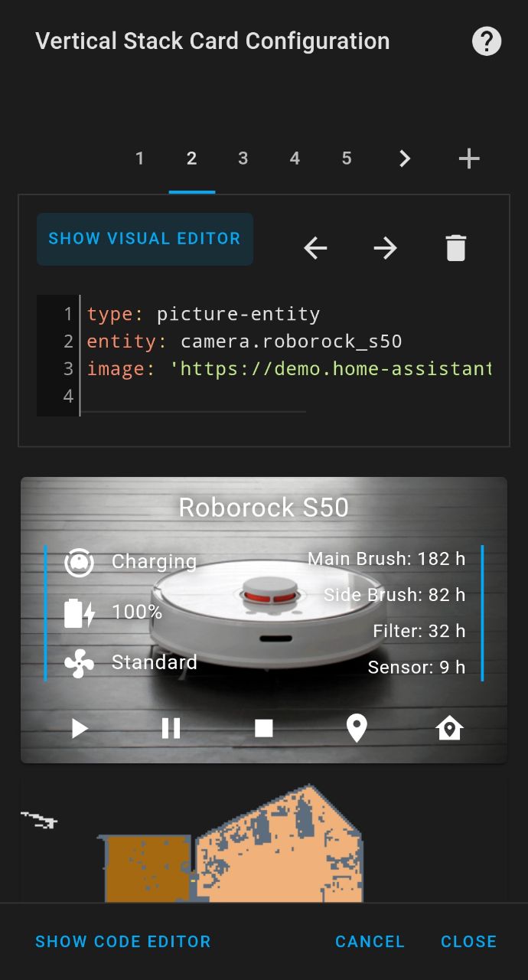528x980 pixels.
Task: Click the 'Charging' status text
Action: (x=154, y=562)
